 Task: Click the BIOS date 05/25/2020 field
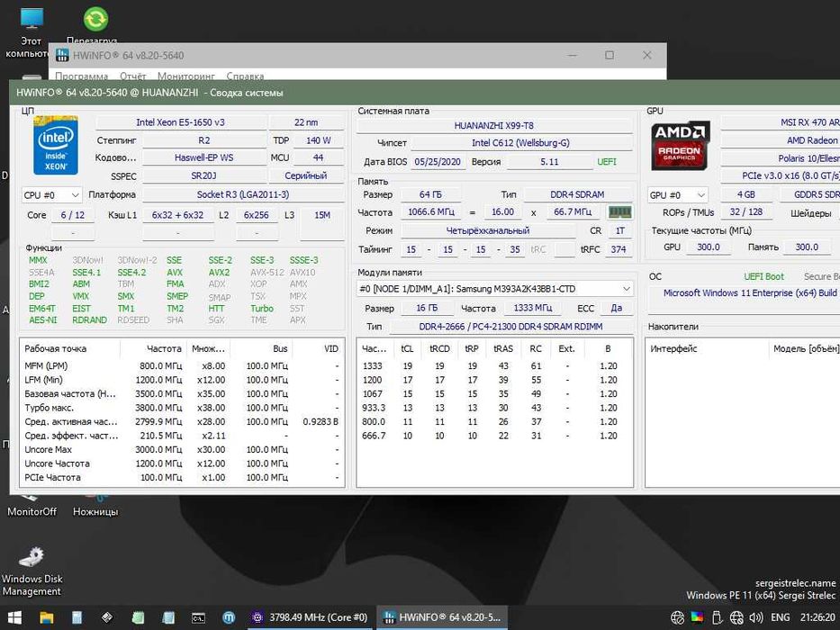pyautogui.click(x=438, y=162)
